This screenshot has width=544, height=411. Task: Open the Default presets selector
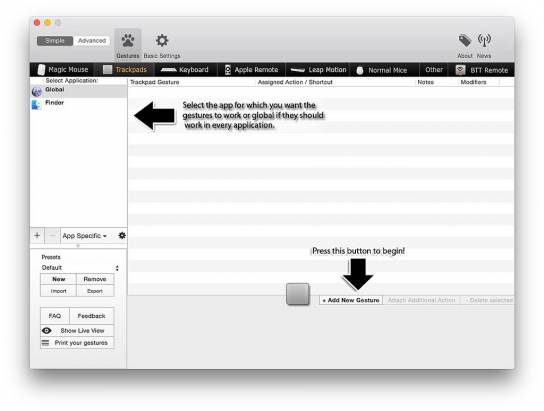(80, 268)
